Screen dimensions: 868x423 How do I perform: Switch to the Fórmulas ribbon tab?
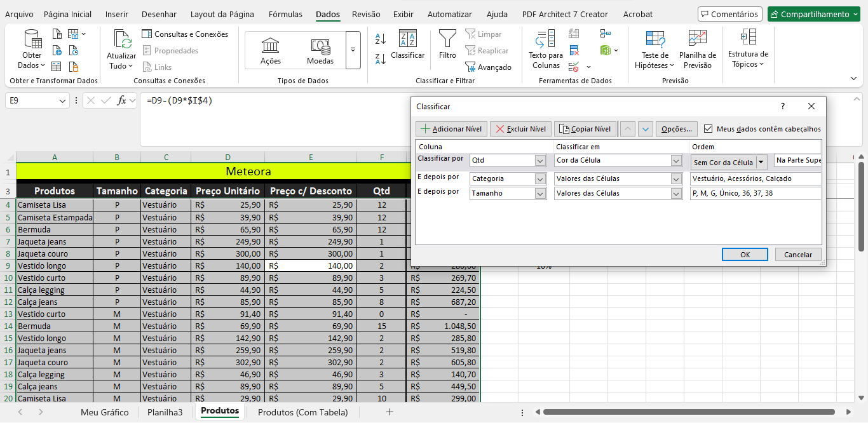click(x=285, y=14)
